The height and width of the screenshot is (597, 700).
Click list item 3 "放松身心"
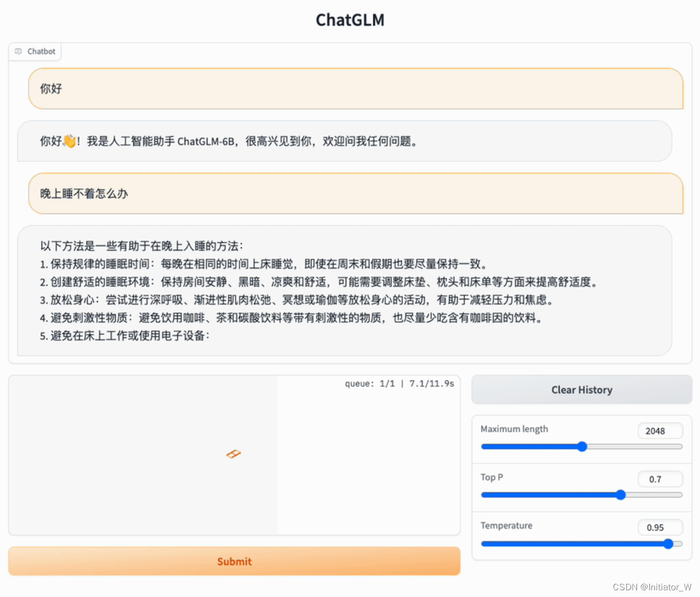[x=297, y=300]
